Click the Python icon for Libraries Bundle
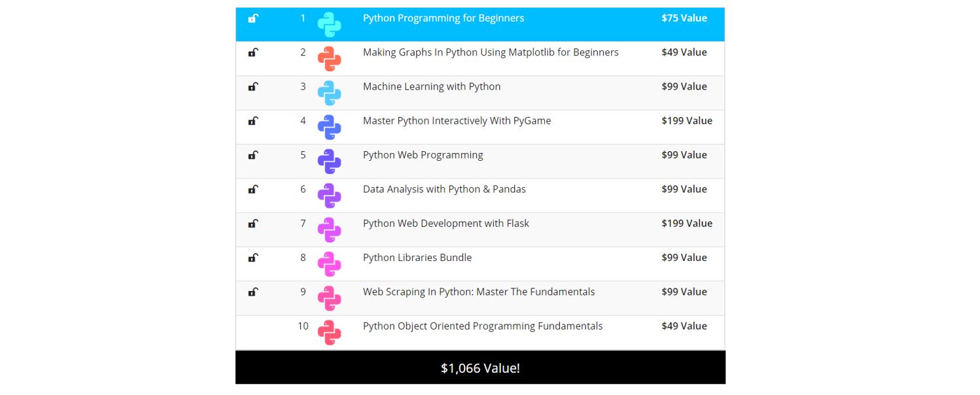The height and width of the screenshot is (395, 980). [x=329, y=264]
